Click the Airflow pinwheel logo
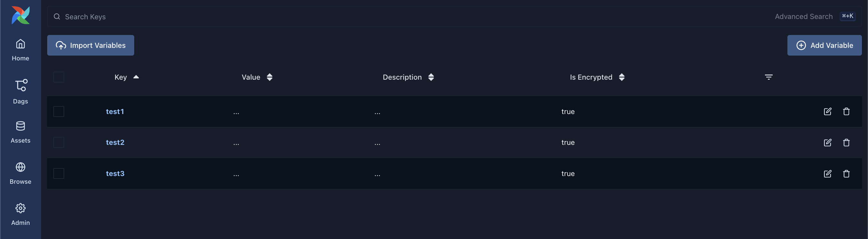Image resolution: width=868 pixels, height=239 pixels. pyautogui.click(x=21, y=15)
